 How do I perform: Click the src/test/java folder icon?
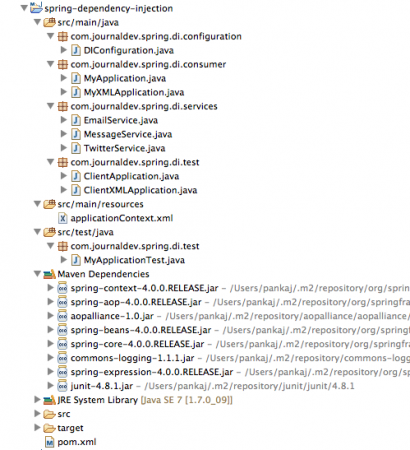[49, 232]
